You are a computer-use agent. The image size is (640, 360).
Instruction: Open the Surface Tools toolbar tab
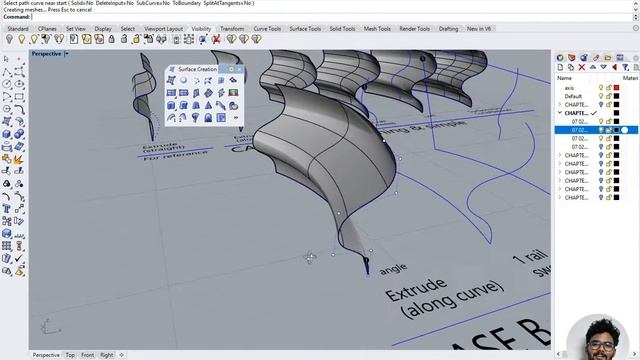[x=305, y=29]
